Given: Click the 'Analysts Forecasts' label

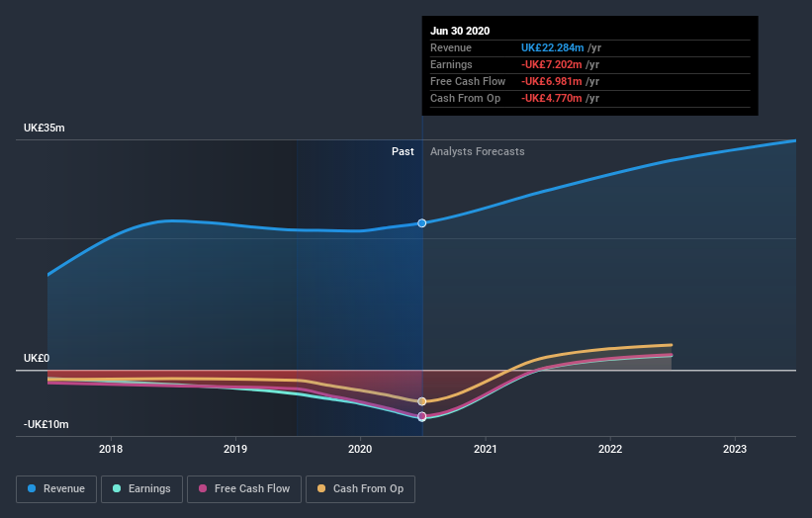Looking at the screenshot, I should click(x=478, y=151).
